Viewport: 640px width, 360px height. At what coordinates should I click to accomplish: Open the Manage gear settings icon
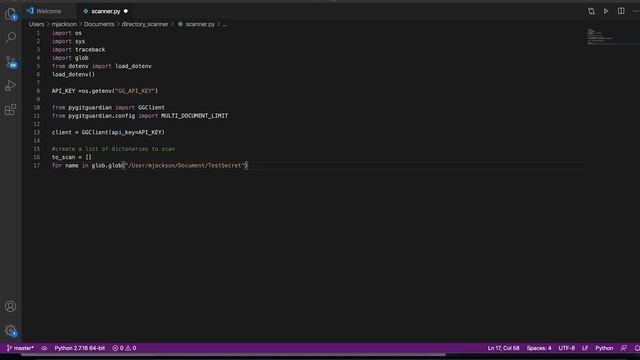(11, 330)
